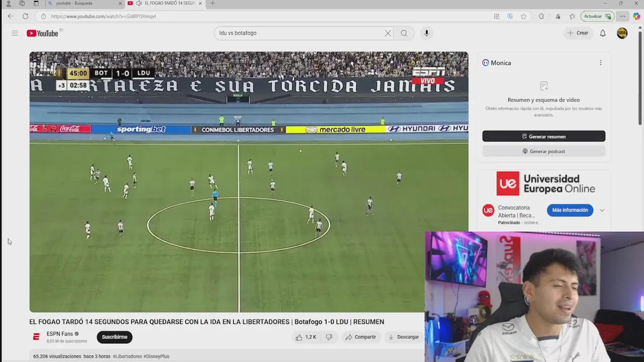Click Generar podcast button

point(543,151)
